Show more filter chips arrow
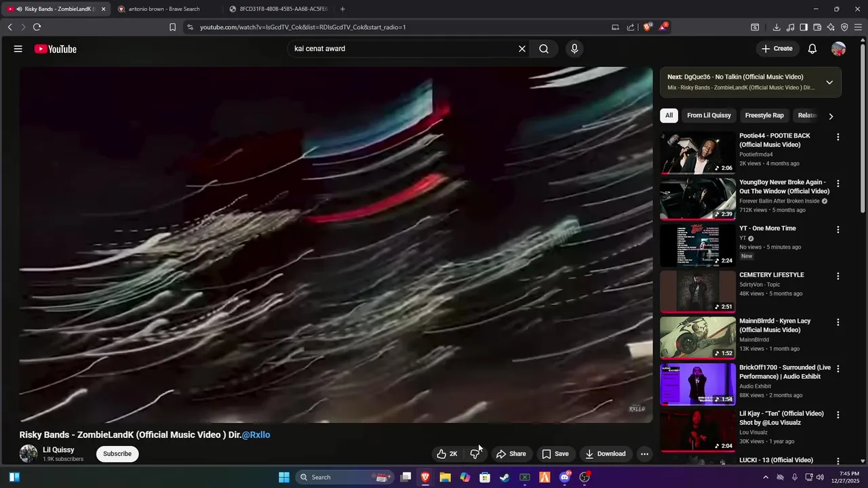This screenshot has width=868, height=488. click(x=831, y=116)
